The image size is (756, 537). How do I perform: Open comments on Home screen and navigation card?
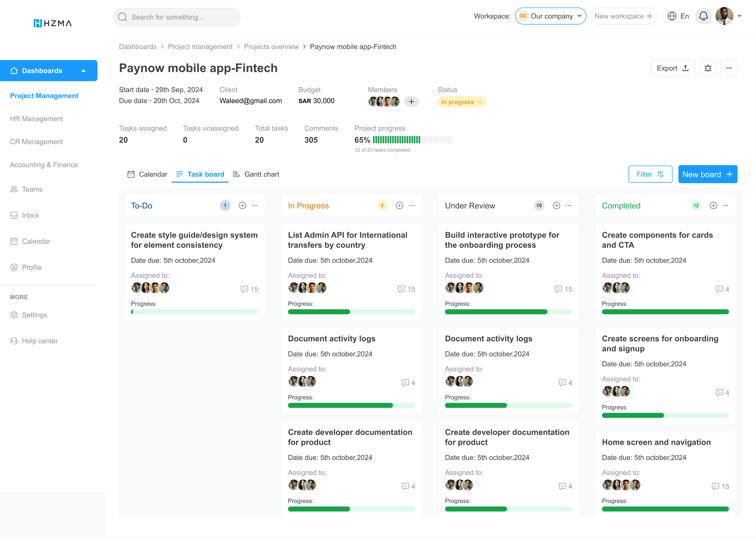(x=720, y=486)
